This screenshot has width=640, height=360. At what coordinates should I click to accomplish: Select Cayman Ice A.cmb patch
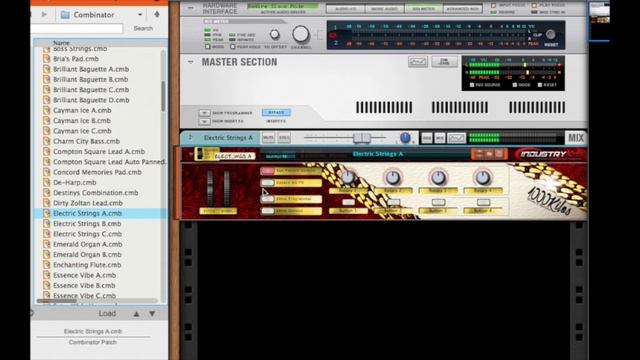tap(82, 110)
